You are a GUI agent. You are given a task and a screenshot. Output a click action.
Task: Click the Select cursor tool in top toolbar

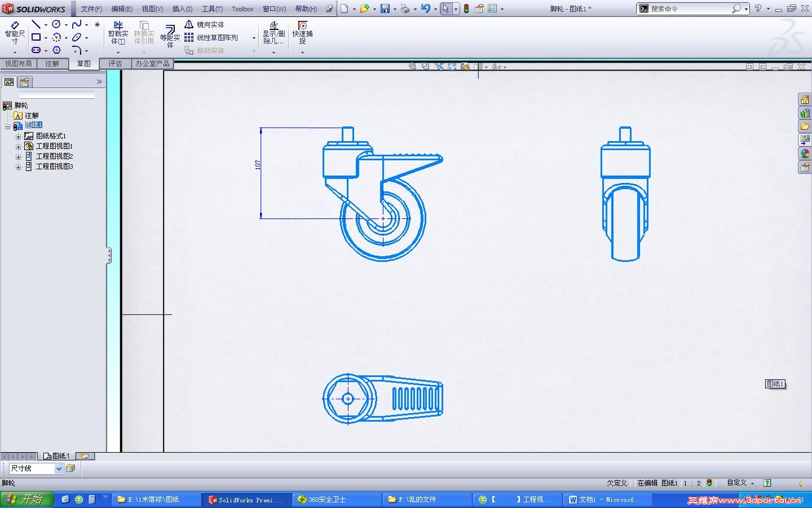446,8
